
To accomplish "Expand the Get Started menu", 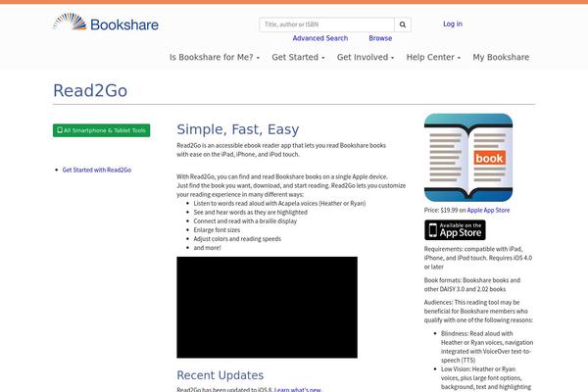I will pos(298,58).
